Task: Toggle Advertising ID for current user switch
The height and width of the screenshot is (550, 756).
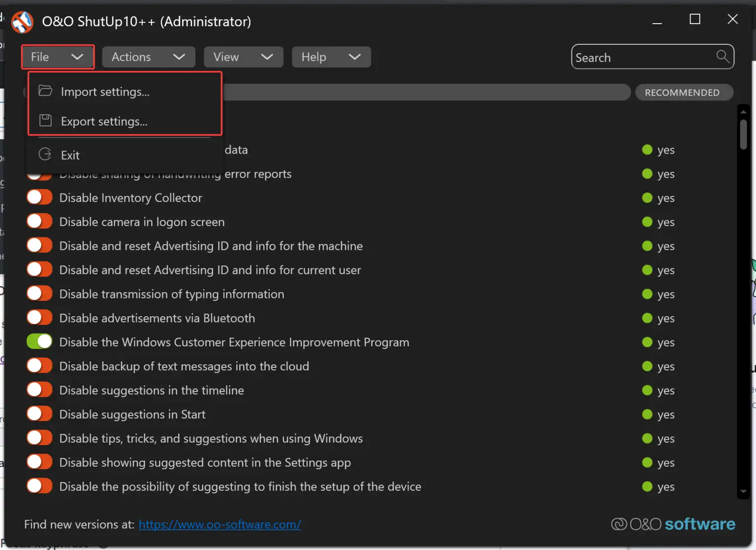Action: click(39, 270)
